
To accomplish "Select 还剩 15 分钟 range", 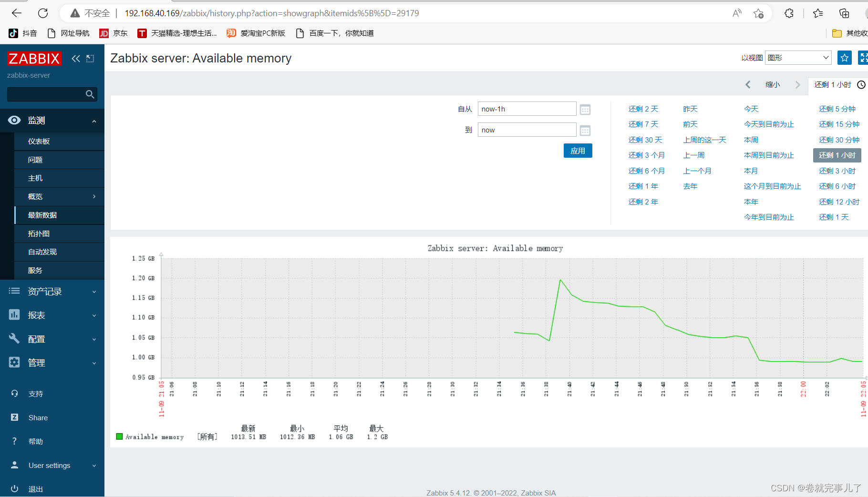I will tap(839, 124).
